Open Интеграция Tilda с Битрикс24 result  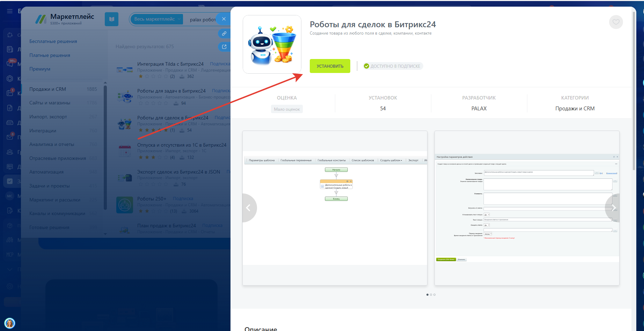coord(170,64)
